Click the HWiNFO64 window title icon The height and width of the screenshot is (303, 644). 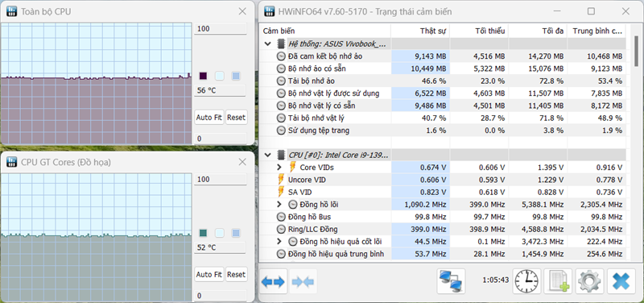point(270,11)
